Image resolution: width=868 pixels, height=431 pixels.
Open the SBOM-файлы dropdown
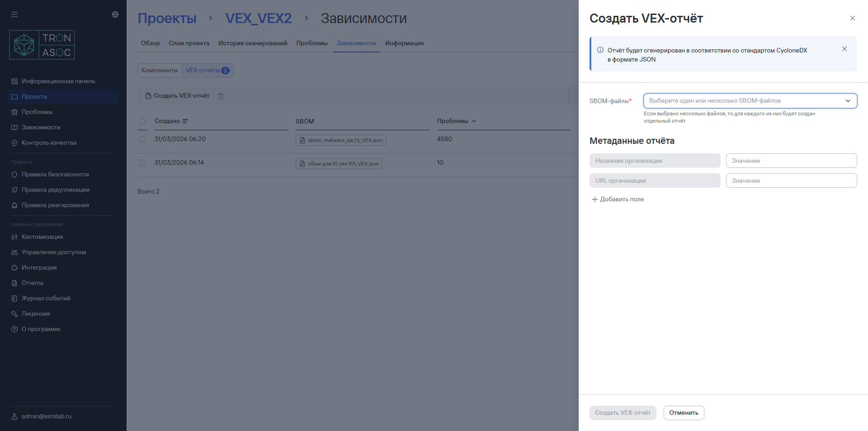click(750, 101)
